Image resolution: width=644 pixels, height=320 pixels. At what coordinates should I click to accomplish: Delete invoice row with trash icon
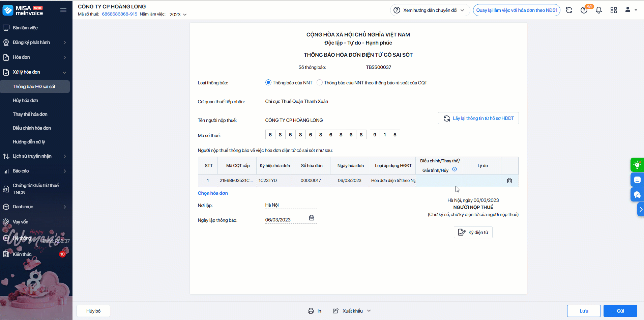coord(509,181)
